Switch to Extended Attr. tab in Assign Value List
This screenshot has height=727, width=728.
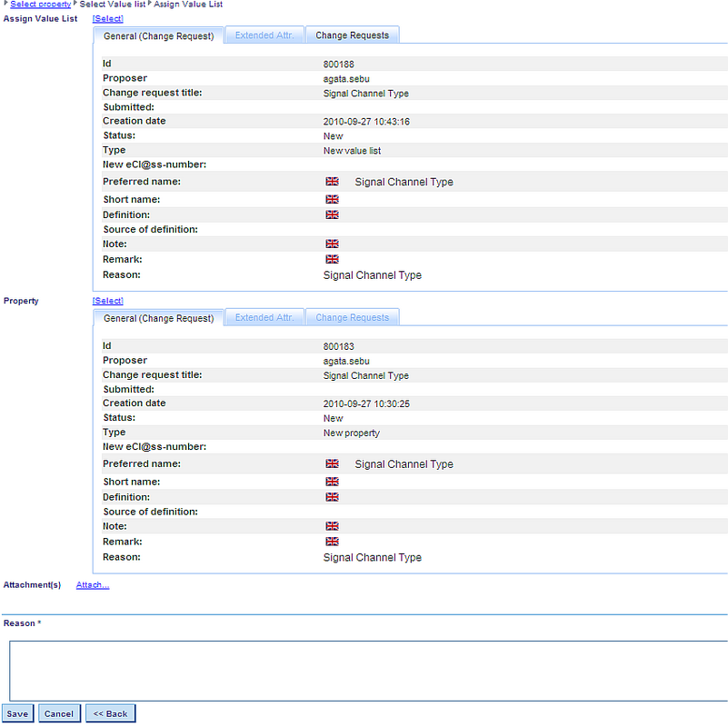coord(264,35)
